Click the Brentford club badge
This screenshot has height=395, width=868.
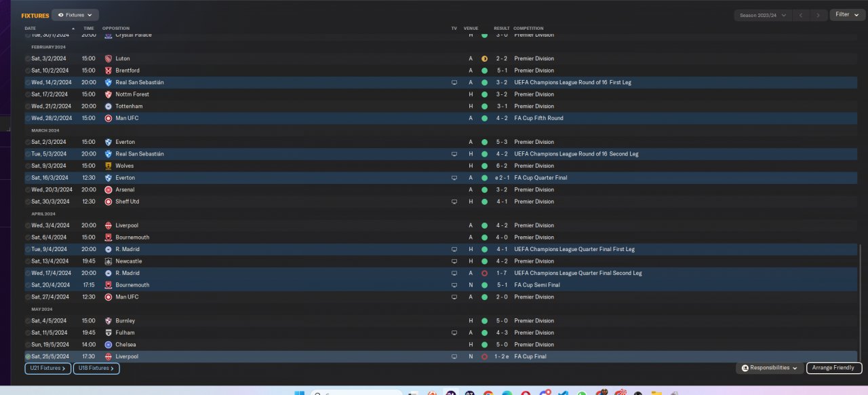click(108, 71)
